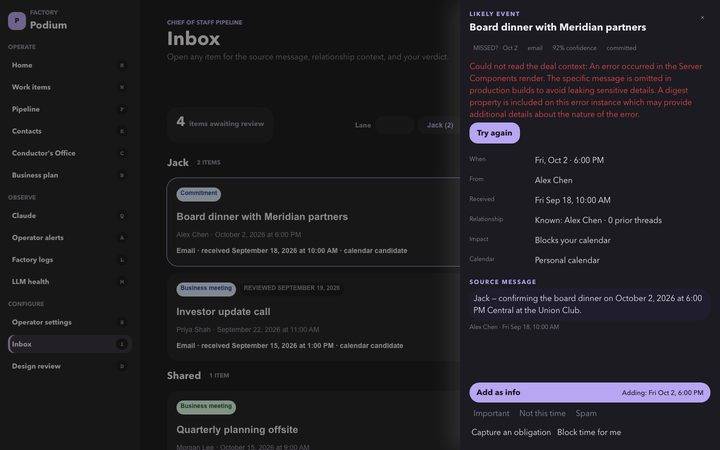
Task: Click the "committed" badge in the panel
Action: coord(621,48)
